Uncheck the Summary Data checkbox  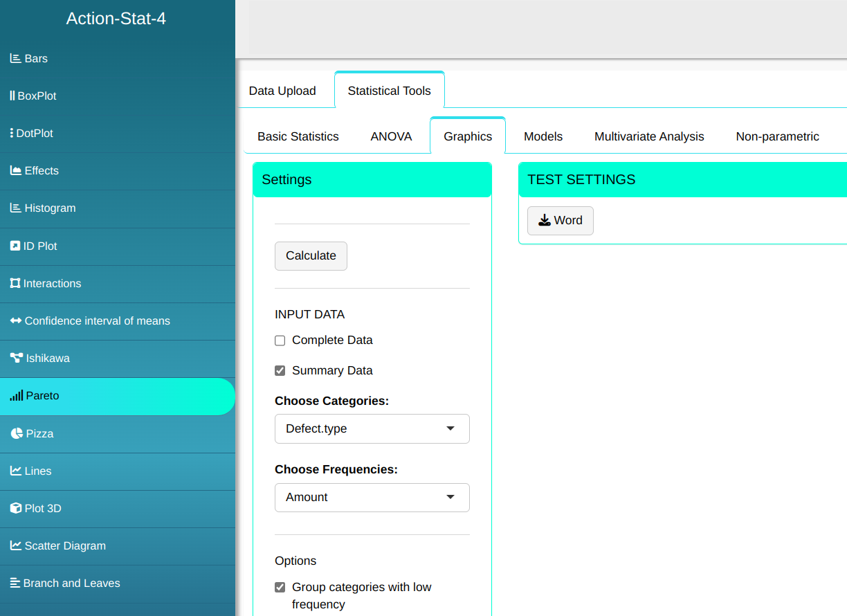pos(280,371)
